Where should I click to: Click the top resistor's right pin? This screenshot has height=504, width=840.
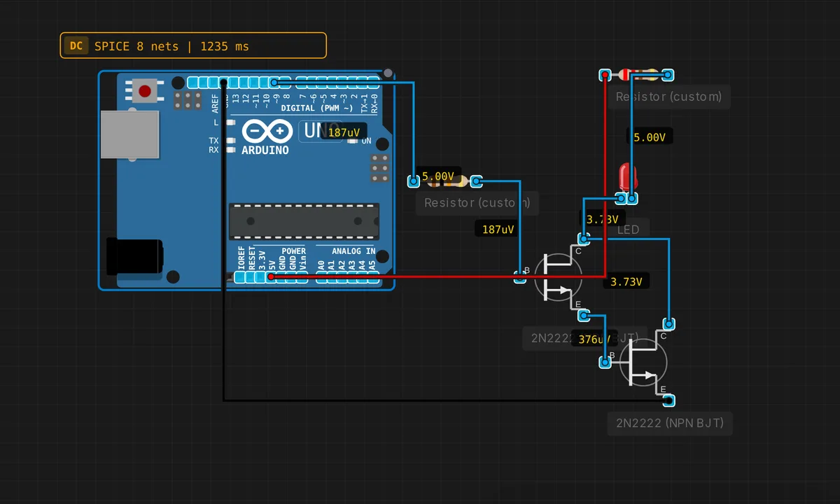668,75
